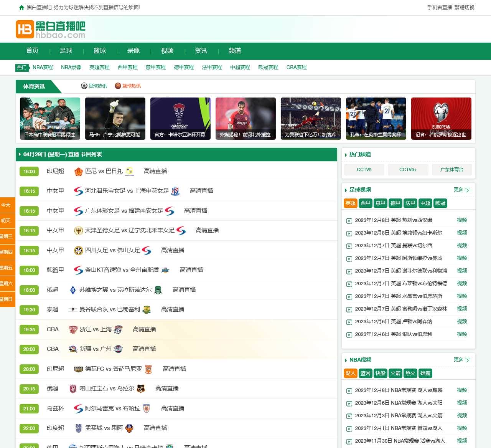Image resolution: width=491 pixels, height=448 pixels.
Task: Open the 卡塔尔亚洲杯开幕 news thumbnail
Action: (180, 119)
